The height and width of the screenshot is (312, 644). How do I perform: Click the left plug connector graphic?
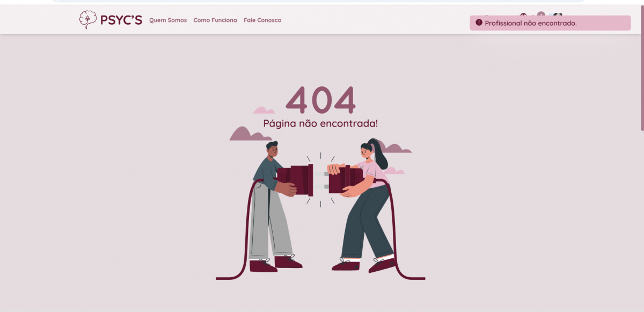coord(296,180)
